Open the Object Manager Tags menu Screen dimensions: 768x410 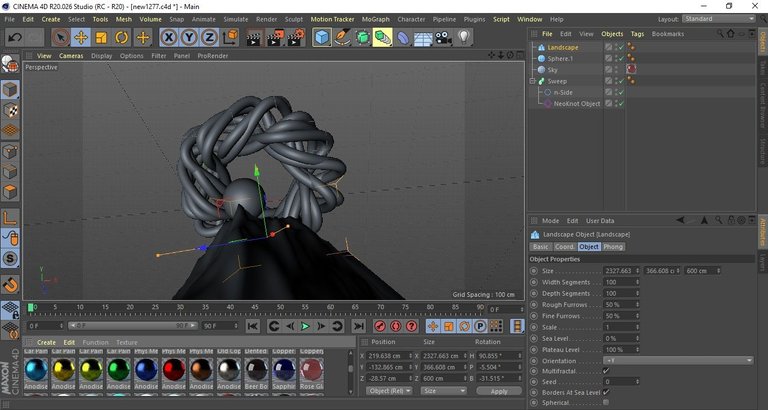(x=637, y=34)
